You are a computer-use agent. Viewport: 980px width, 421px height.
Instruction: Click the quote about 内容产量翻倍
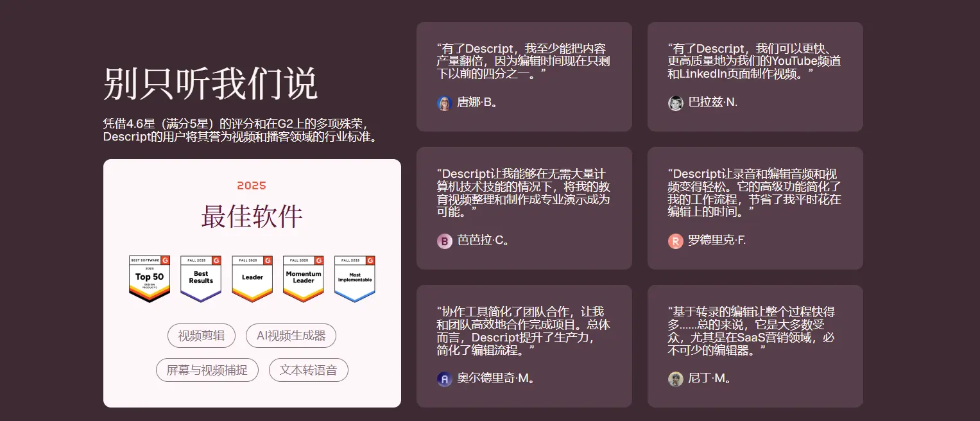tap(522, 62)
